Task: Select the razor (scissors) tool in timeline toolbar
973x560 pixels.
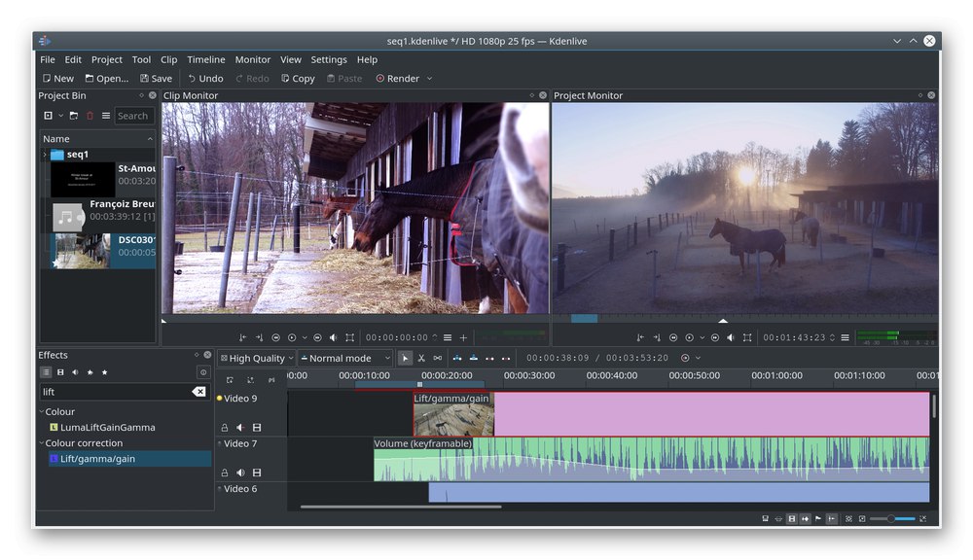Action: (421, 359)
